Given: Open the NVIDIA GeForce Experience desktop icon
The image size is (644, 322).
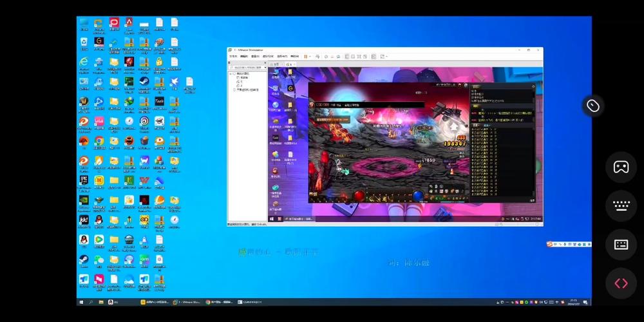Looking at the screenshot, I should point(84,200).
